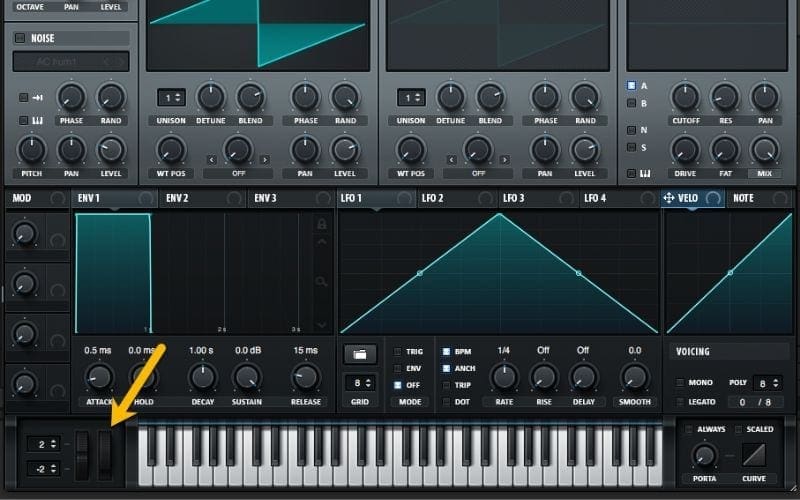
Task: Click the portamento CURVE shape box
Action: tap(754, 455)
